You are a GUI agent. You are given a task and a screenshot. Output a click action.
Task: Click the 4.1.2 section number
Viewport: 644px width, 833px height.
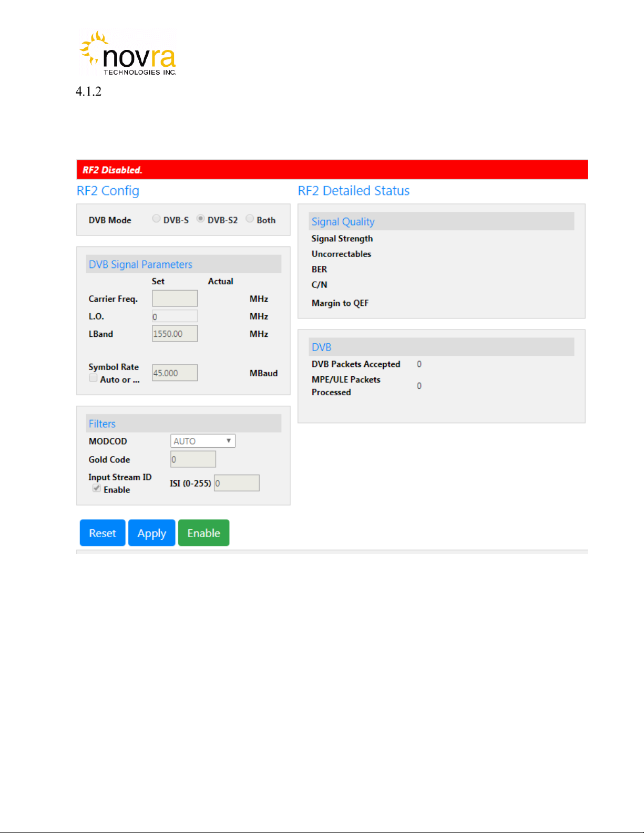pos(88,91)
